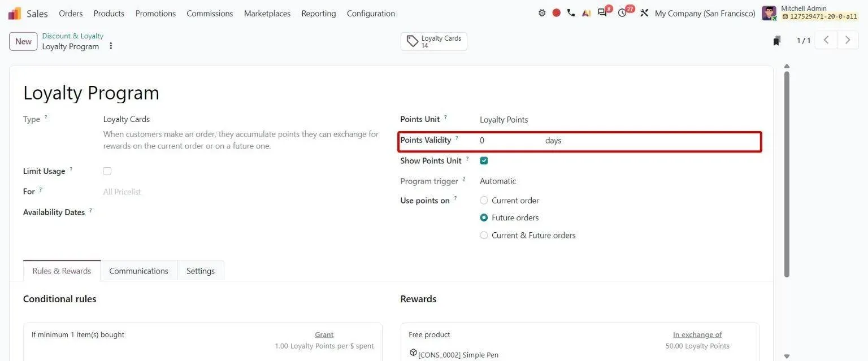Go to previous record arrow

tap(826, 40)
